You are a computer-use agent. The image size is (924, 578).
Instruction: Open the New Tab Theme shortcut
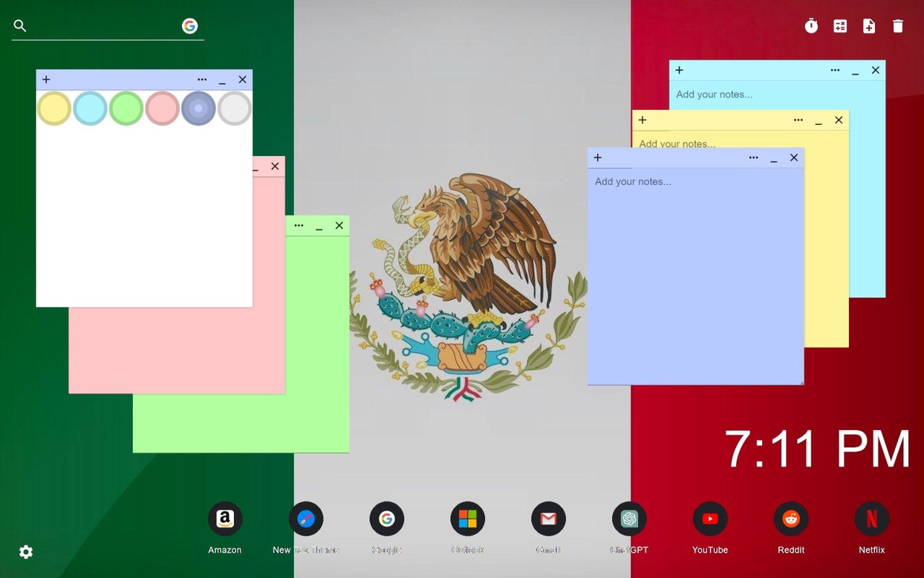306,519
